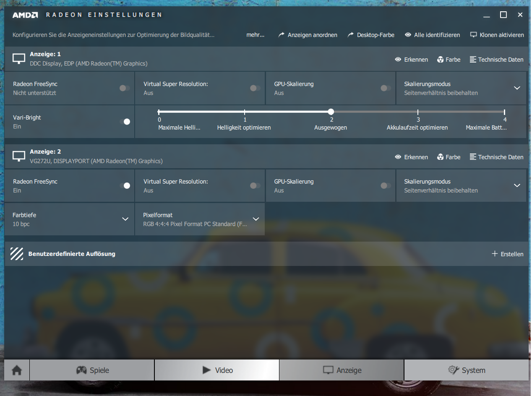Click the monitor icon for Anzeige: 2
The width and height of the screenshot is (532, 396).
(x=19, y=156)
